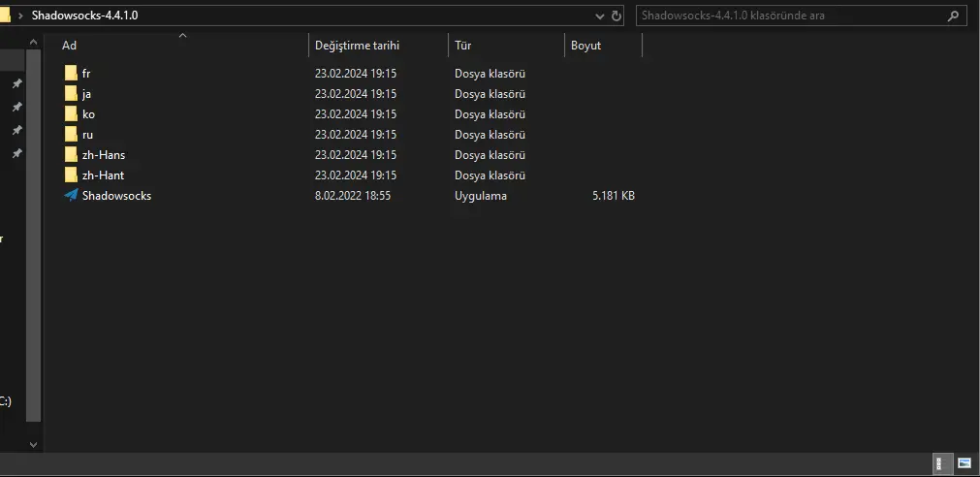
Task: Click the 8.02.2022 18:55 date cell
Action: [353, 195]
